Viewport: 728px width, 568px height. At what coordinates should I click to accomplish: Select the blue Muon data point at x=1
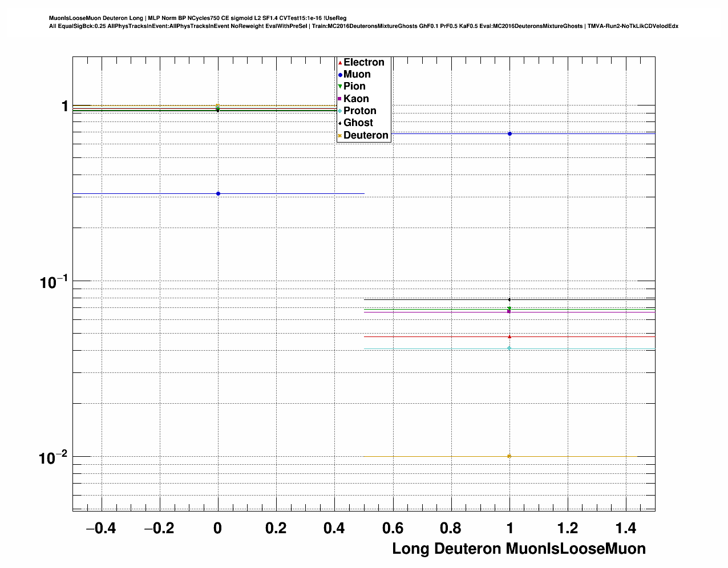click(x=509, y=133)
